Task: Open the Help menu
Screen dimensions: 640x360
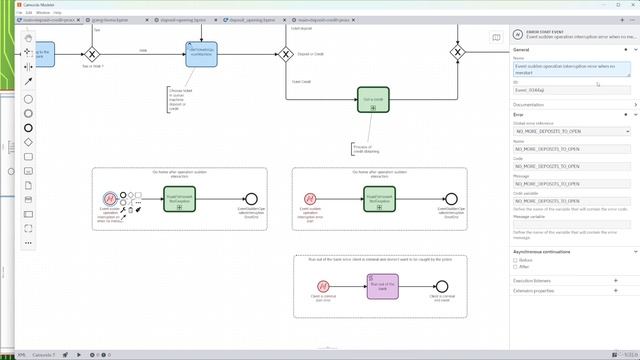Action: point(57,13)
